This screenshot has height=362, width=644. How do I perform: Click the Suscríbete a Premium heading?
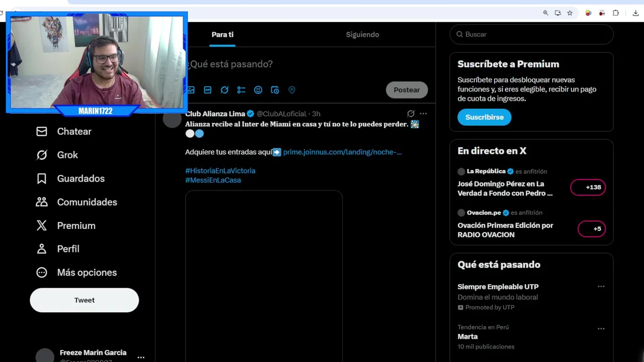click(508, 64)
